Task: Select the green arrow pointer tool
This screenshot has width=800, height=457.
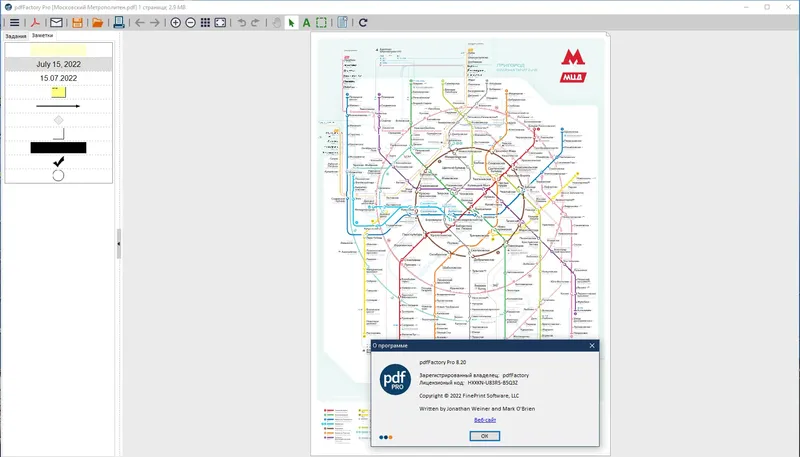Action: (x=291, y=22)
